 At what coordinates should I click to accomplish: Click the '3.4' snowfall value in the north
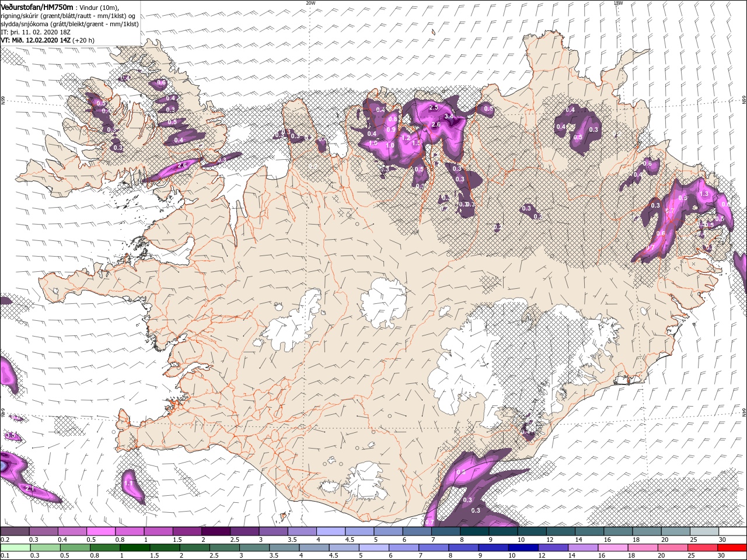pyautogui.click(x=449, y=117)
